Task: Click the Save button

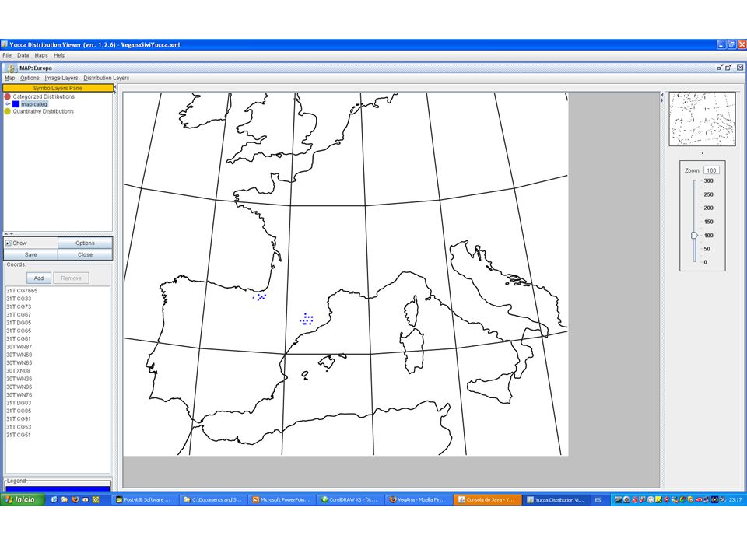Action: pos(30,255)
